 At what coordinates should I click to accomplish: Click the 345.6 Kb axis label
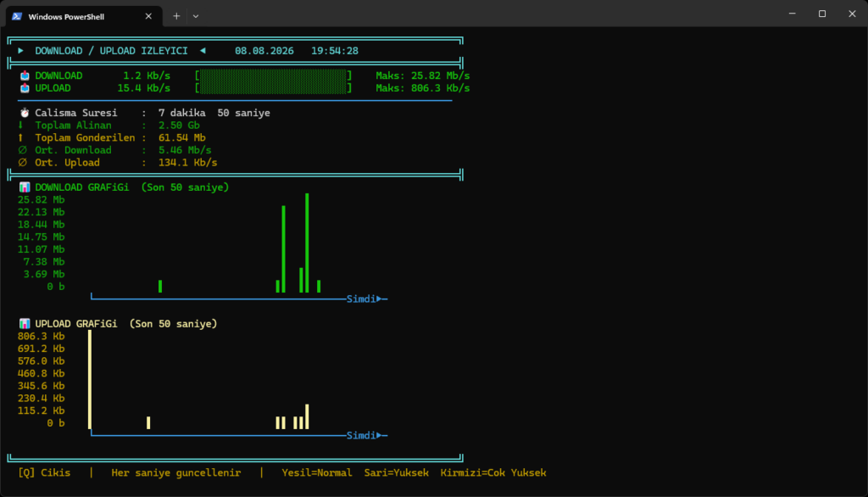[x=41, y=386]
